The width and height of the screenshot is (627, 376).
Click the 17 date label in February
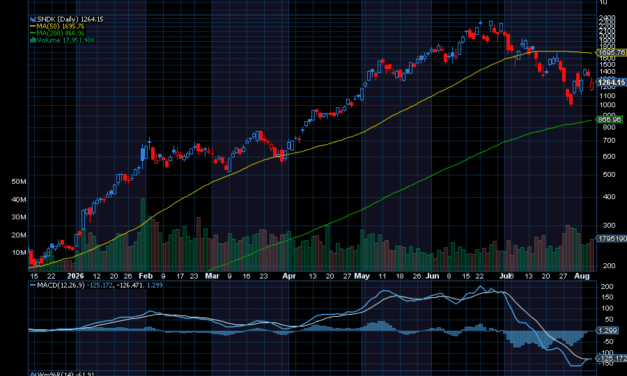pos(180,276)
